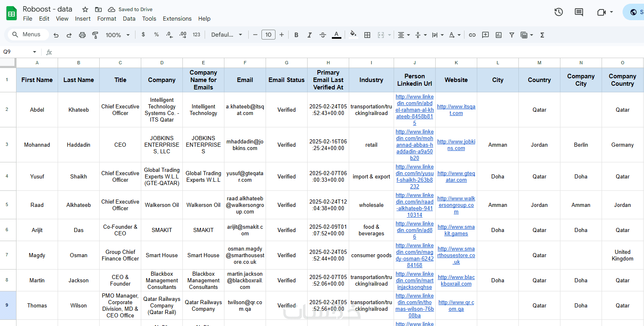This screenshot has width=644, height=326.
Task: Insert a link from the toolbar
Action: 472,35
